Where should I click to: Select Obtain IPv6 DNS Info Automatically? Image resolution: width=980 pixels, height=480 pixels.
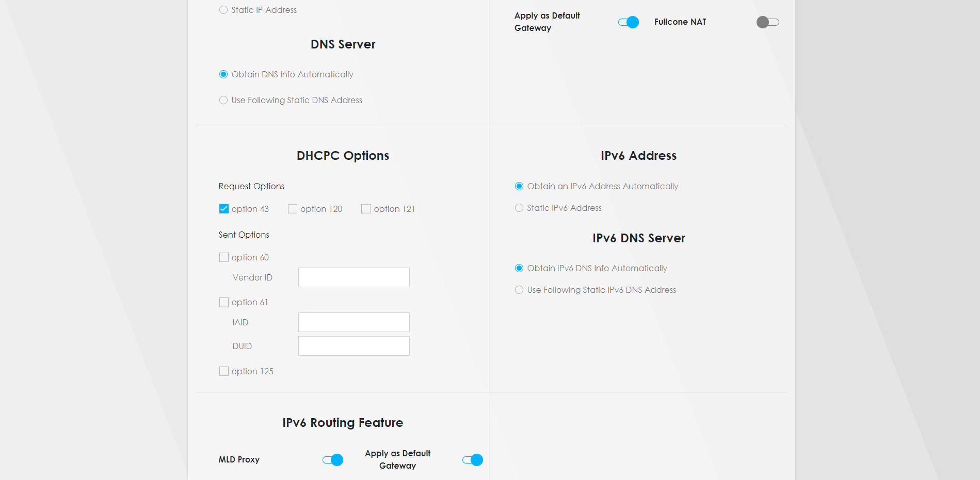(x=519, y=268)
